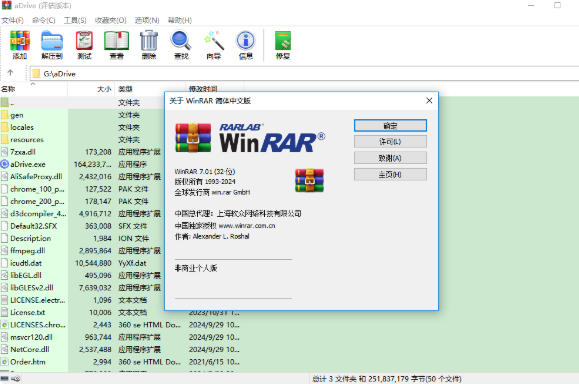Open the 选项(N) menu

pos(147,20)
